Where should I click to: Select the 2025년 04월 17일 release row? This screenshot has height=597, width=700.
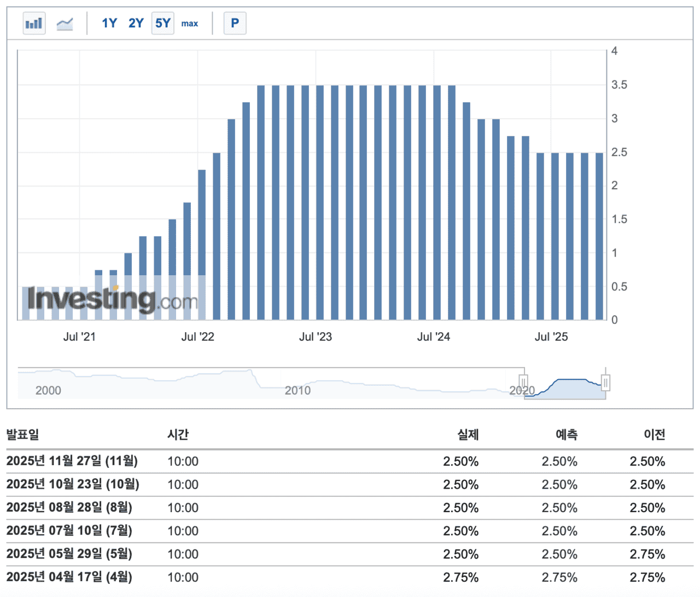pos(69,577)
